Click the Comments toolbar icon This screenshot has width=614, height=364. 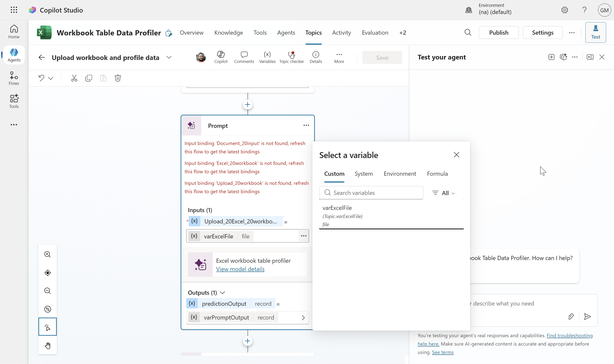[244, 57]
